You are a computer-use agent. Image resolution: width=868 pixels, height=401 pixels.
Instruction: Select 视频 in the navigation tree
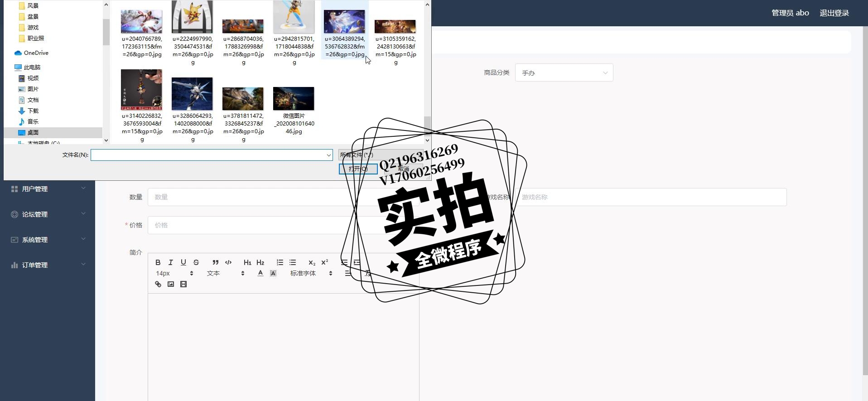pyautogui.click(x=29, y=78)
